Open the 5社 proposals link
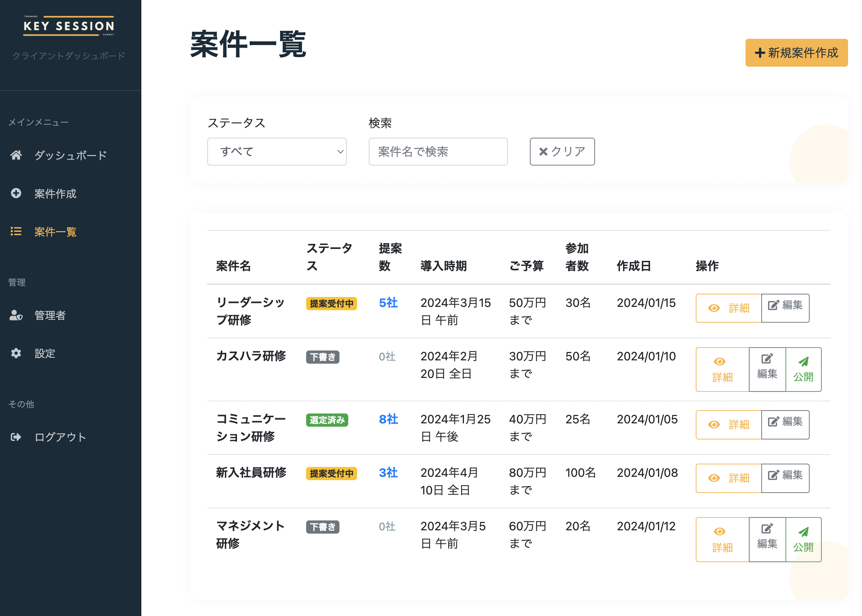This screenshot has width=862, height=616. click(x=388, y=303)
